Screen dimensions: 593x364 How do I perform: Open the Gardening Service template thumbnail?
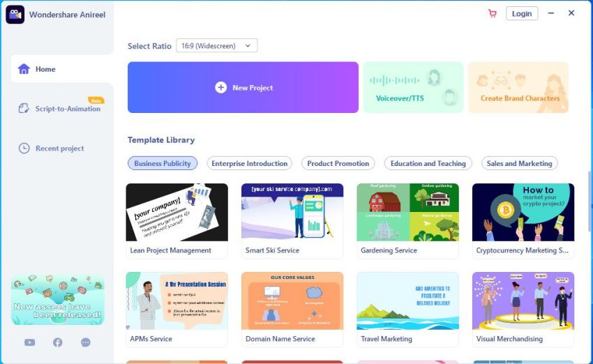pyautogui.click(x=407, y=213)
